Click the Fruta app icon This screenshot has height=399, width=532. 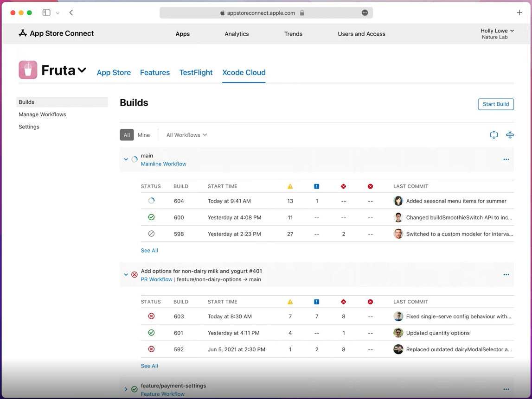point(28,70)
